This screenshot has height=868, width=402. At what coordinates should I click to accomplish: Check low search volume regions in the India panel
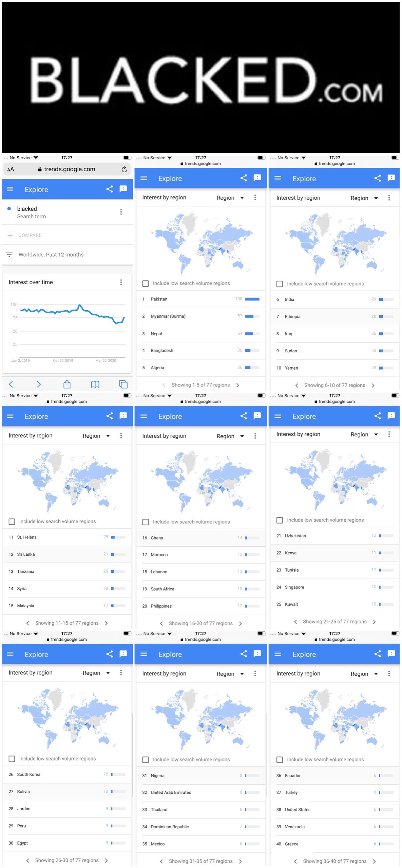[280, 284]
